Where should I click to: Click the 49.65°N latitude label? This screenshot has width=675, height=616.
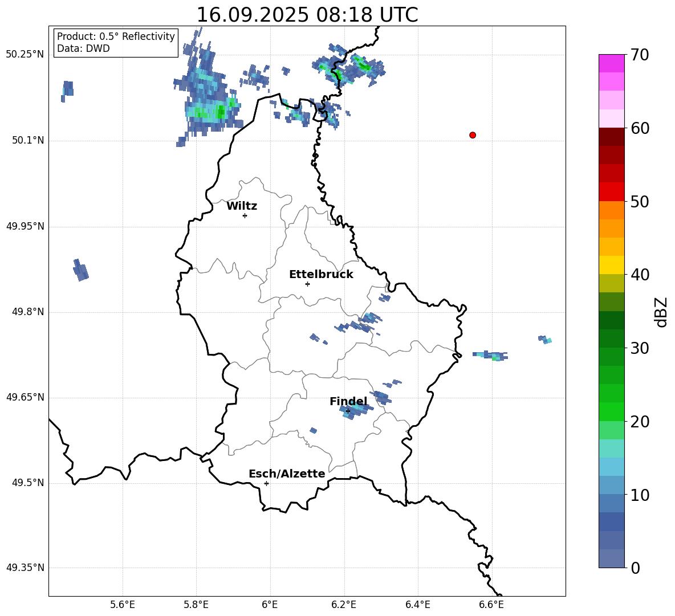(x=25, y=397)
